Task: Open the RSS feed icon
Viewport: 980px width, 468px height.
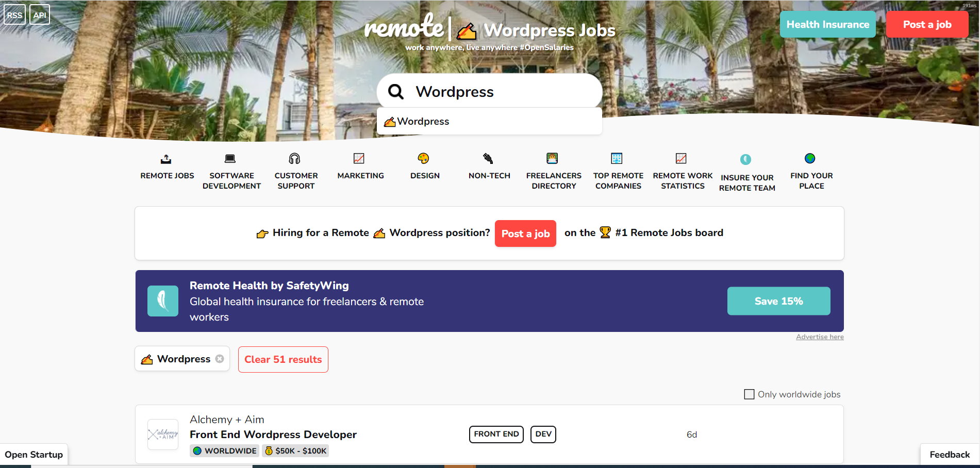Action: [14, 15]
